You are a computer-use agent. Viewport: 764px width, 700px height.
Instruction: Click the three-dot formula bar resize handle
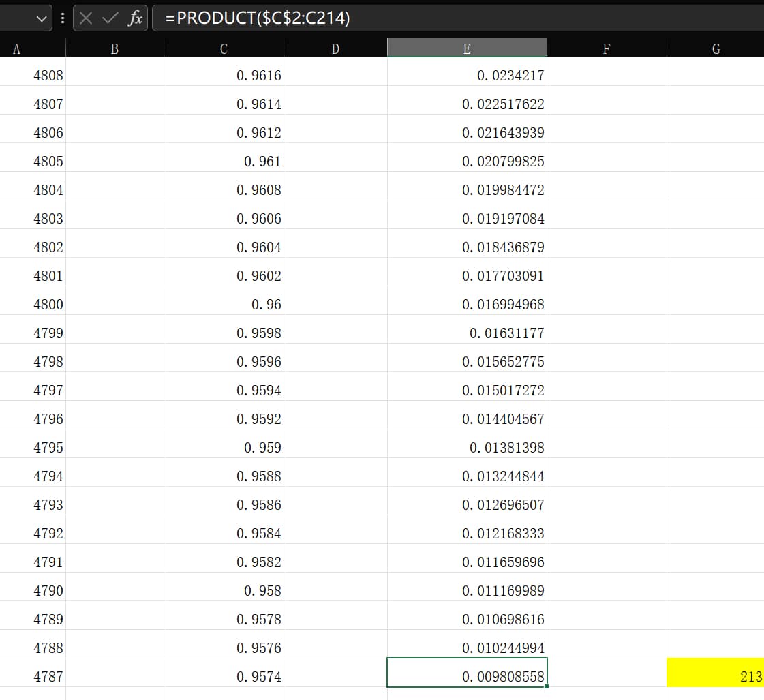[62, 18]
